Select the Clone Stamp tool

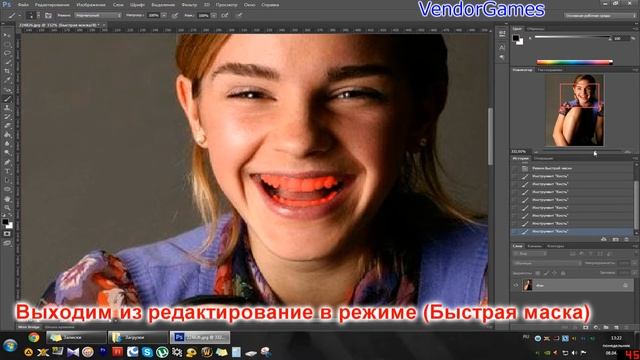[7, 108]
